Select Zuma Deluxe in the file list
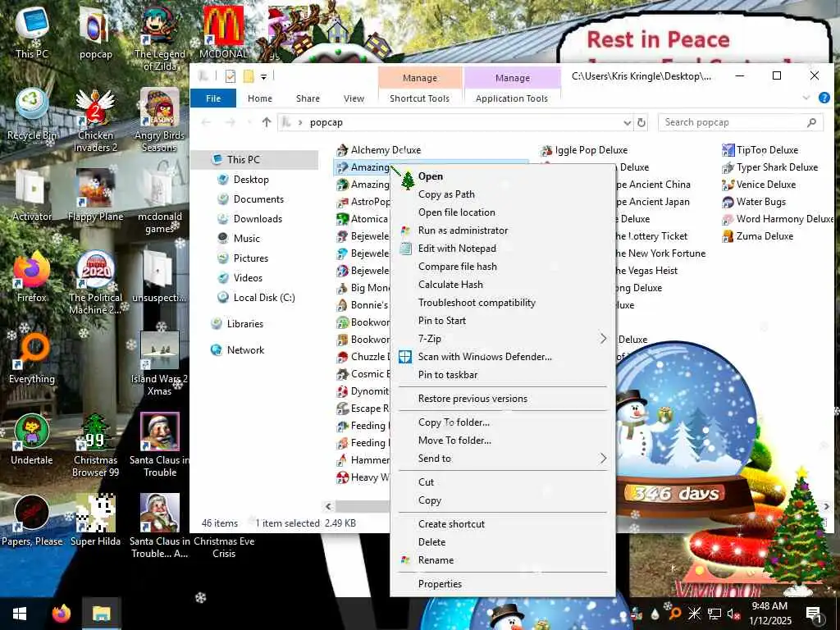Image resolution: width=840 pixels, height=630 pixels. pos(757,235)
